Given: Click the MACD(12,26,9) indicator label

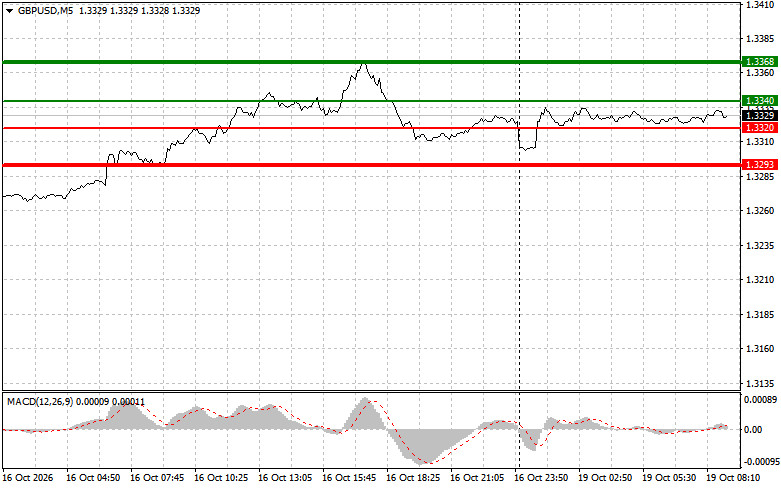Looking at the screenshot, I should coord(40,402).
